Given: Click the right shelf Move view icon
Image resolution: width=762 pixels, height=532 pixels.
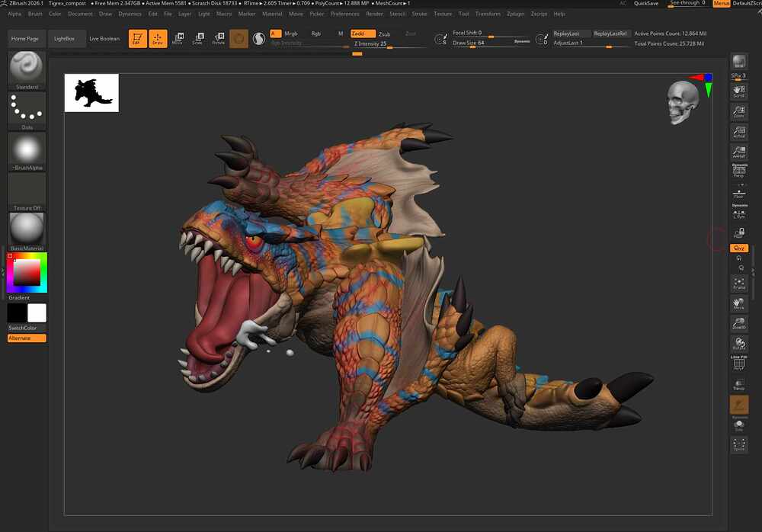Looking at the screenshot, I should pos(739,304).
